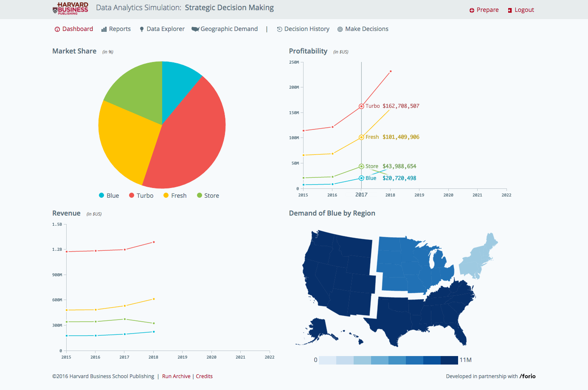
Task: Click the Data Explorer lightbulb icon
Action: coord(142,29)
